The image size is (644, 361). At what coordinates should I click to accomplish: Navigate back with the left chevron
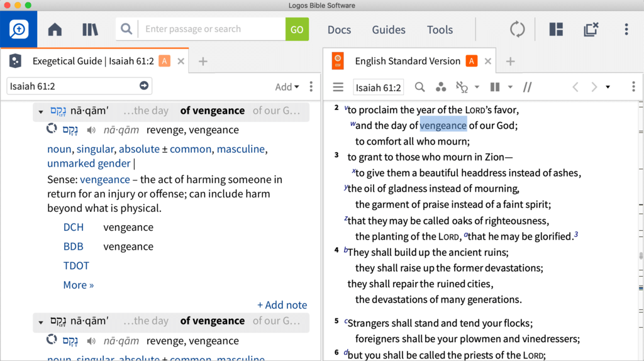[575, 87]
